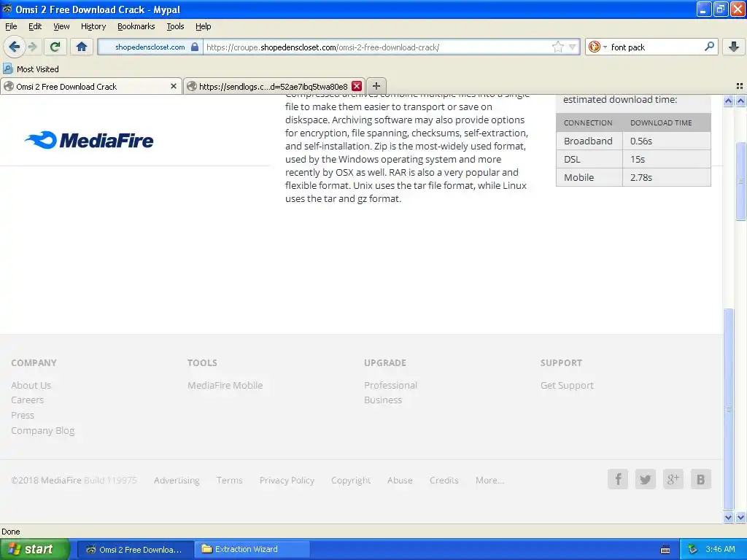Click the Broadband connection table cell
This screenshot has height=560, width=747.
coord(589,141)
